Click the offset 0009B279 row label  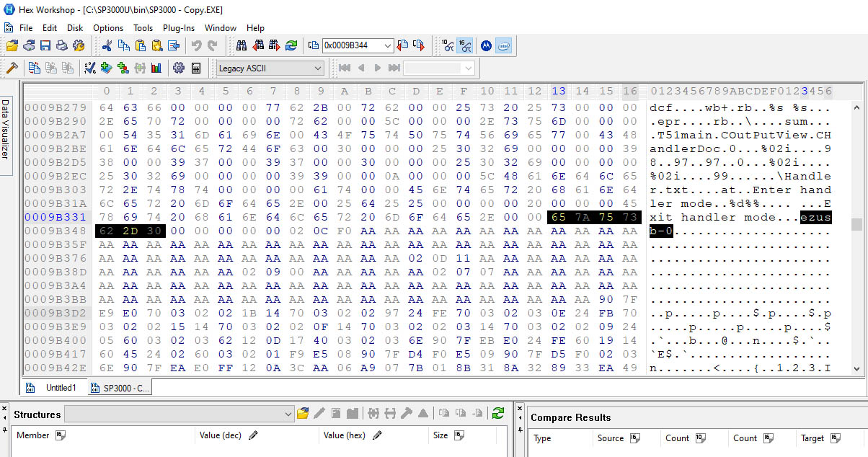[x=56, y=107]
